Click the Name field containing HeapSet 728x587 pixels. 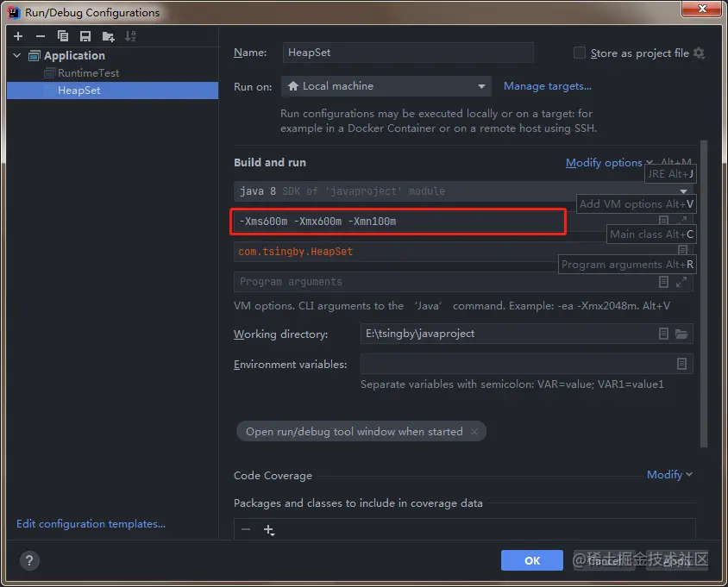point(408,53)
